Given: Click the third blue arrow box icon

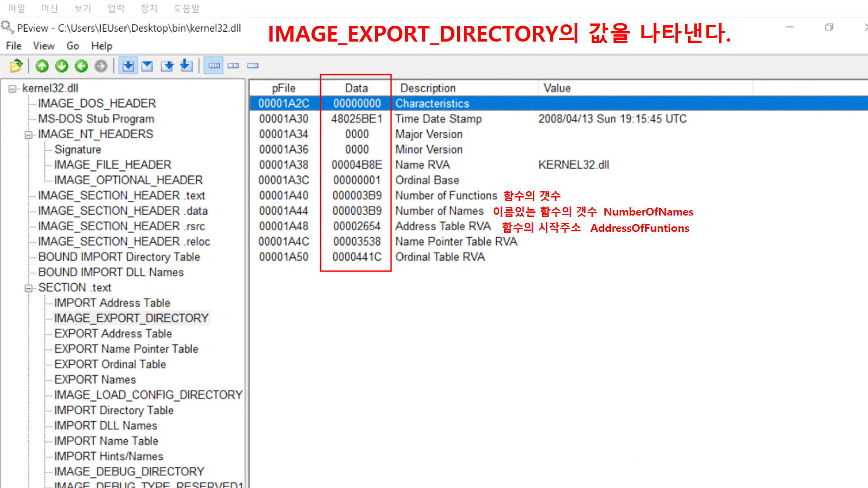Looking at the screenshot, I should 167,66.
